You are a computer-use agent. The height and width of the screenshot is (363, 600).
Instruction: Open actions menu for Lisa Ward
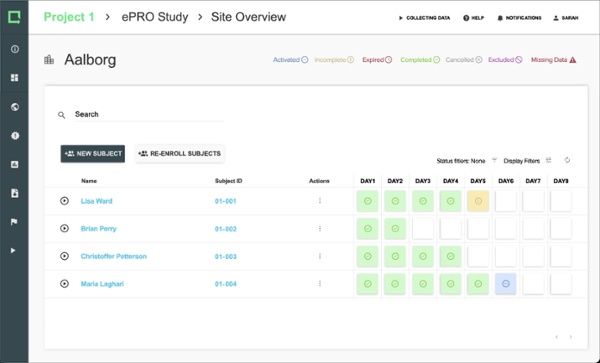tap(320, 201)
